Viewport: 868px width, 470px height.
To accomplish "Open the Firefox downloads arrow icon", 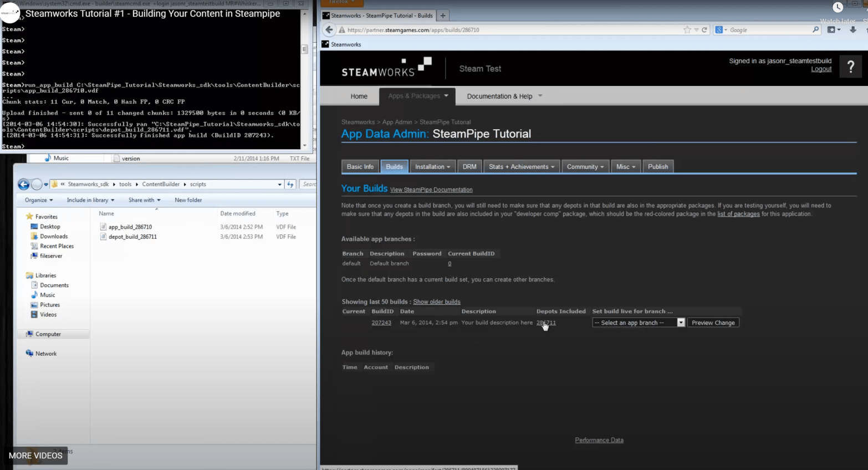I will [x=853, y=30].
